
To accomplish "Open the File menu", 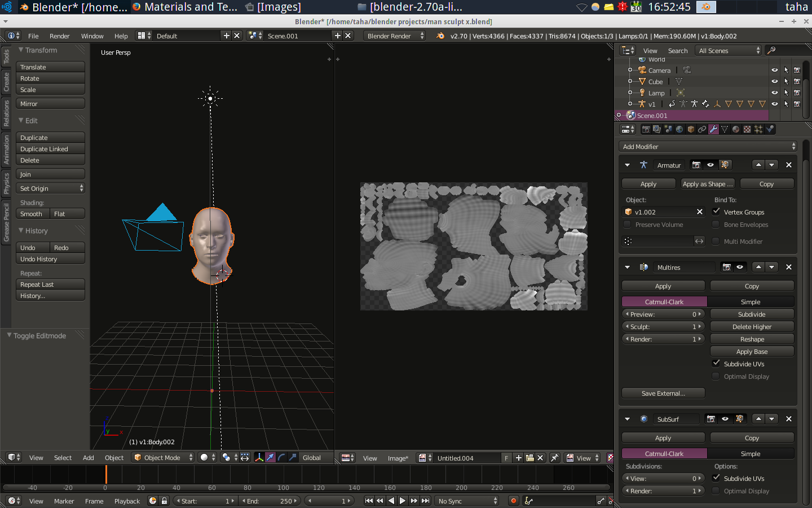I will pos(33,36).
